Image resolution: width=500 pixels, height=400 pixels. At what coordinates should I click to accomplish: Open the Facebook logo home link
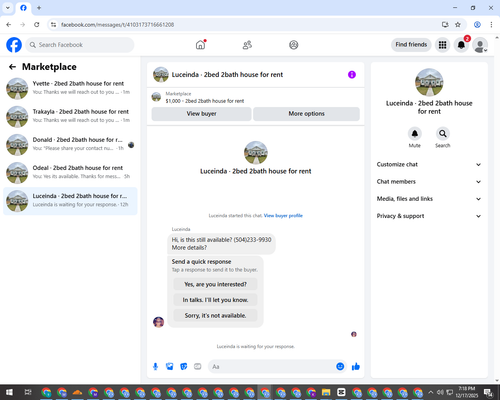(14, 45)
